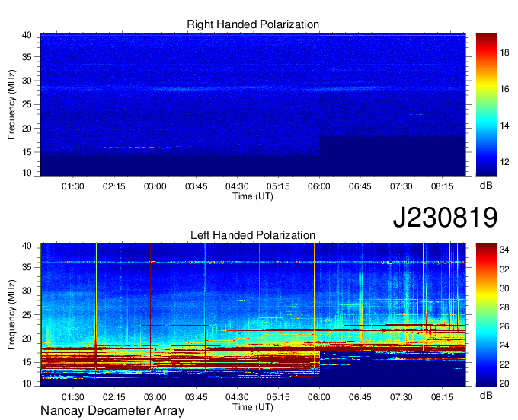This screenshot has height=420, width=518.
Task: Select the 05:15 time tick on Right Handed plot
Action: (x=278, y=186)
